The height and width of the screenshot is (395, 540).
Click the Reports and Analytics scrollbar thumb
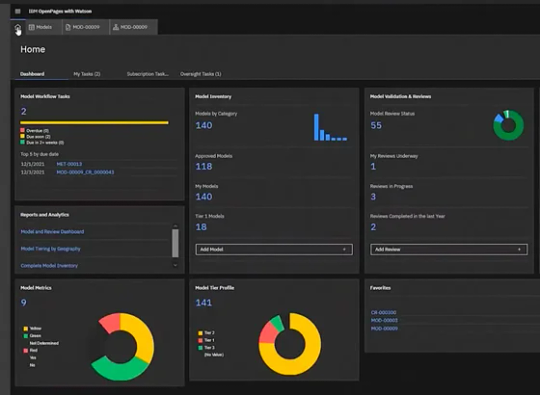pos(175,243)
